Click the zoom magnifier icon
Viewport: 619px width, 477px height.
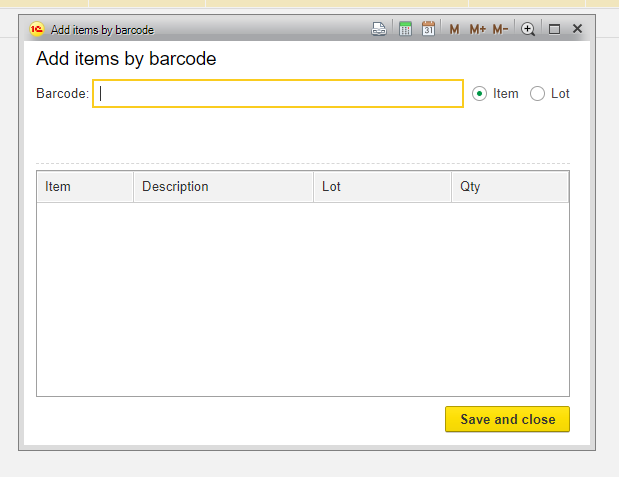click(x=528, y=30)
